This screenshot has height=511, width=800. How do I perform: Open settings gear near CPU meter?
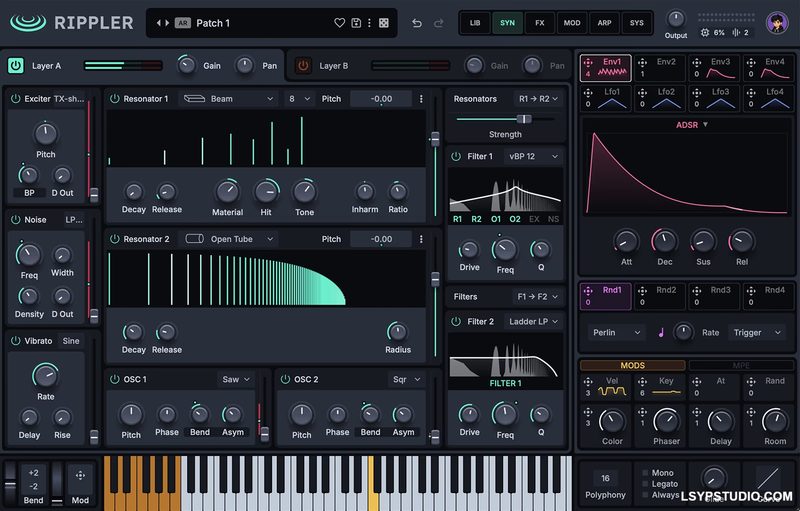pyautogui.click(x=705, y=33)
